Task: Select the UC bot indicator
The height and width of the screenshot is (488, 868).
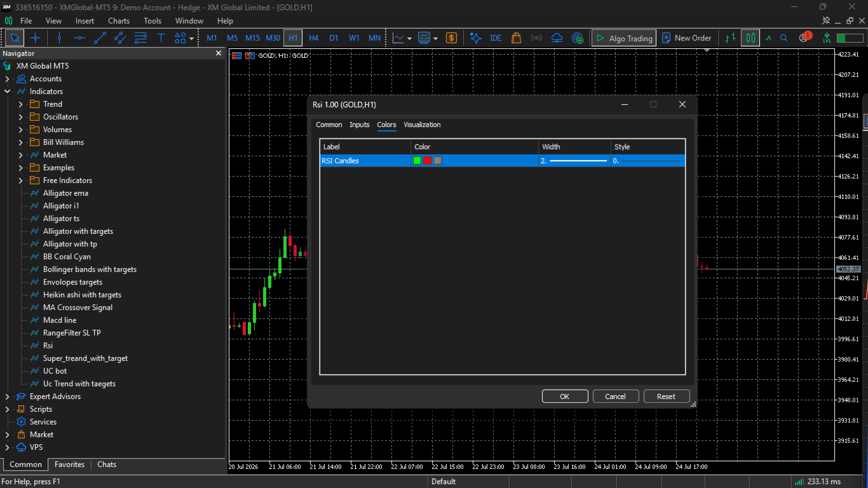Action: 55,371
